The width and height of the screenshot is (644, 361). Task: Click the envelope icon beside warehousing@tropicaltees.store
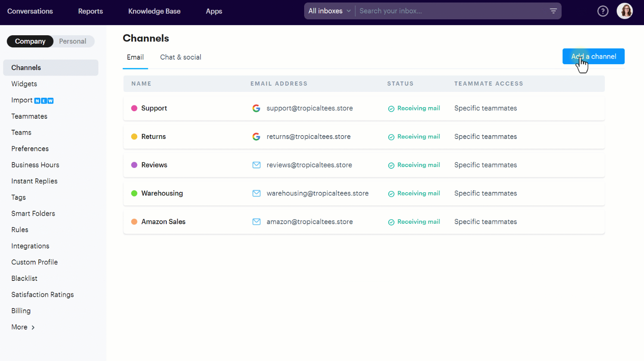(x=256, y=193)
